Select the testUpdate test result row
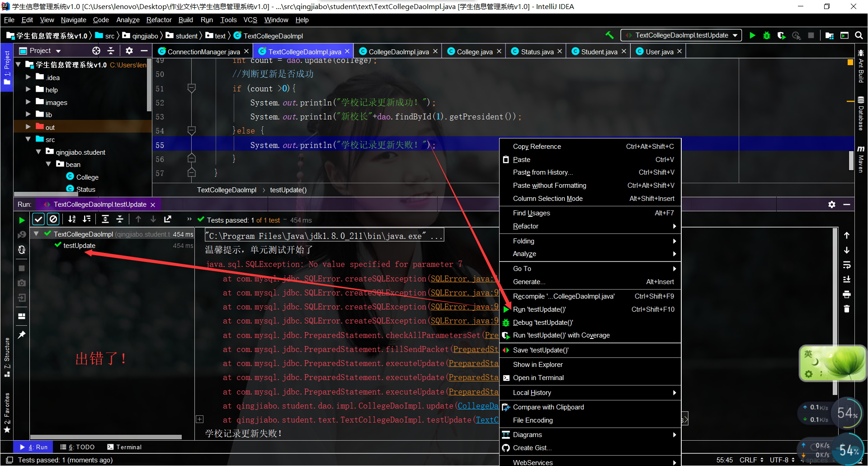The height and width of the screenshot is (466, 868). [x=112, y=246]
